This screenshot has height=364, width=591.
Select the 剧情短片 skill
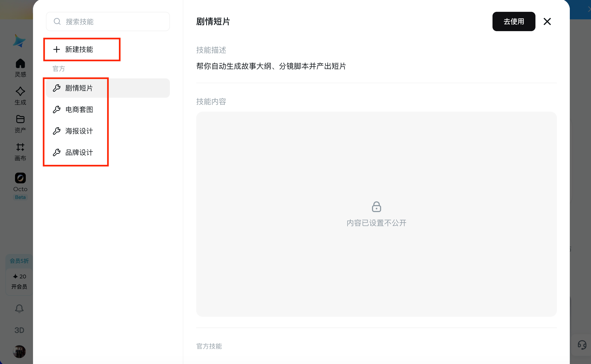pyautogui.click(x=108, y=88)
